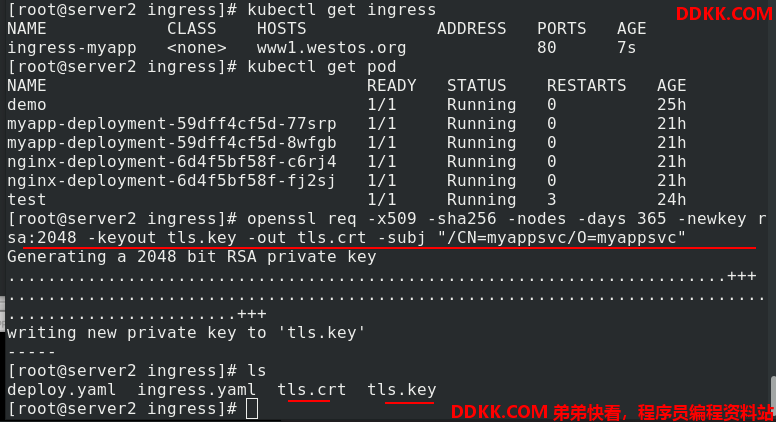The image size is (776, 422).
Task: Click ingress.yaml in the directory listing
Action: pos(196,390)
